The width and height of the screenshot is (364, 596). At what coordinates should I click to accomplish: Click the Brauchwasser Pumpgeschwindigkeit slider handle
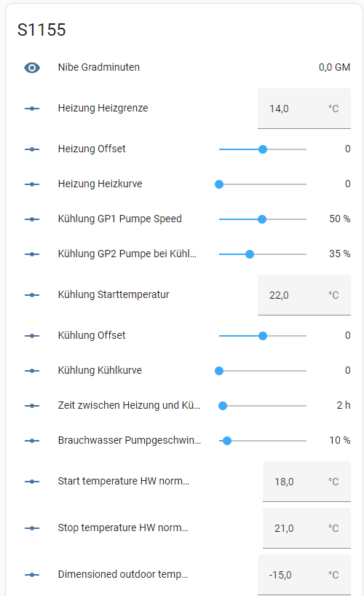click(227, 441)
